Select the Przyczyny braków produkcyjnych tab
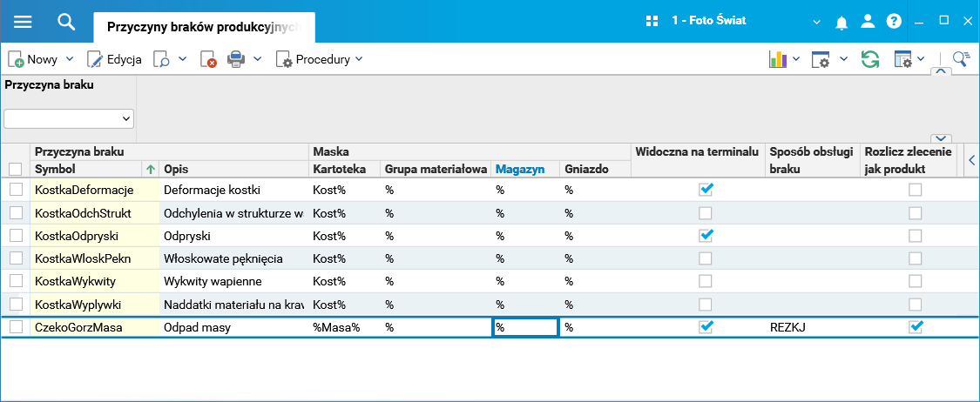Image resolution: width=980 pixels, height=402 pixels. click(x=204, y=26)
